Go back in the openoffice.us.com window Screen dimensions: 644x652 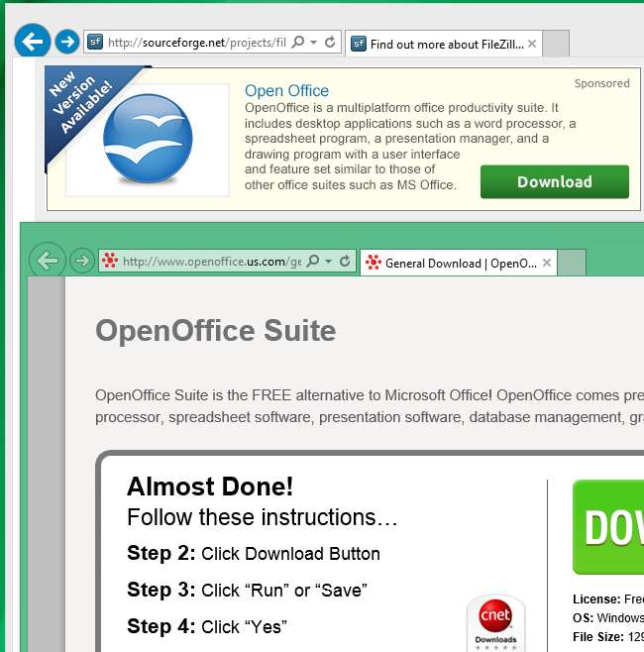point(48,261)
